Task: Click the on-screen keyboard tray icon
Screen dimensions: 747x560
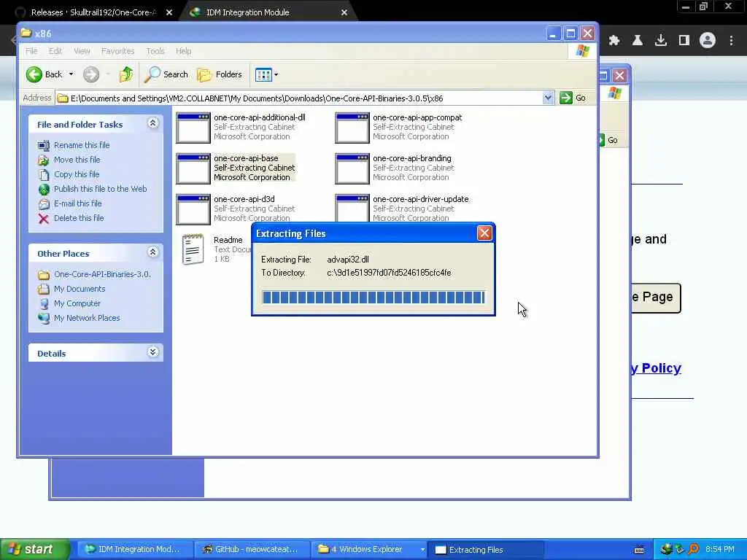Action: tap(639, 550)
